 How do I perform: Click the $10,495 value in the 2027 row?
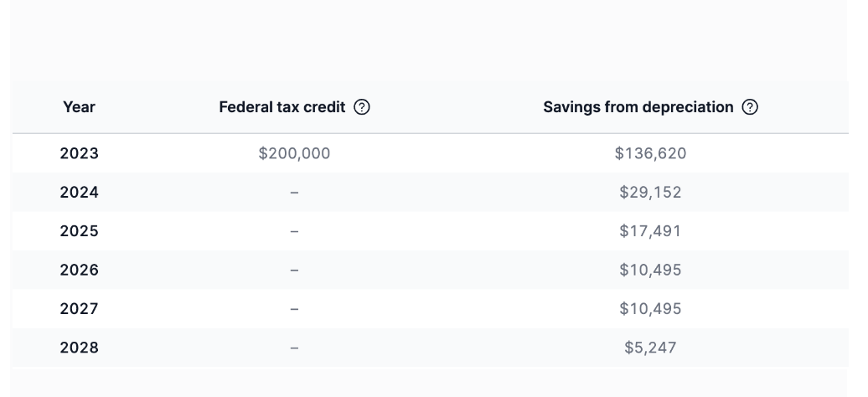(650, 309)
